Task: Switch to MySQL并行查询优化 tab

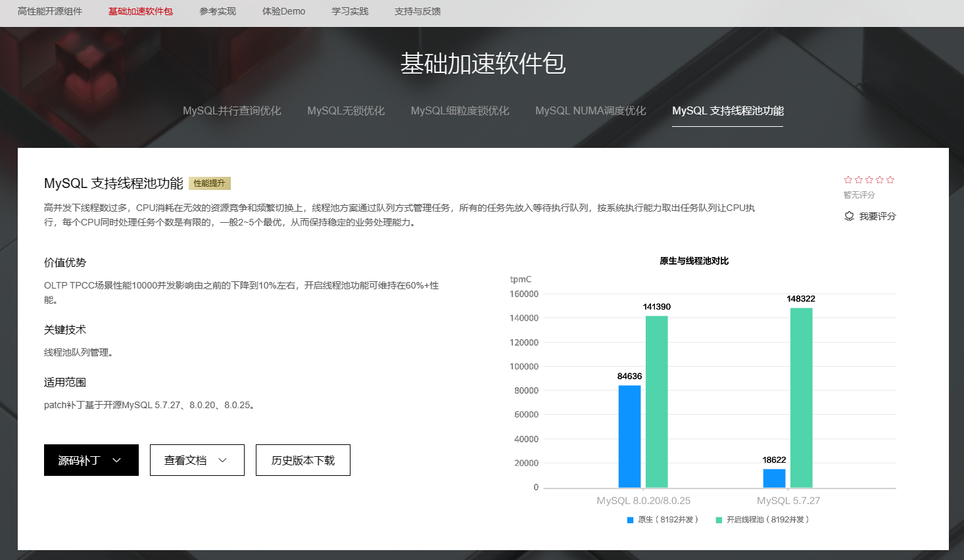Action: pyautogui.click(x=232, y=110)
